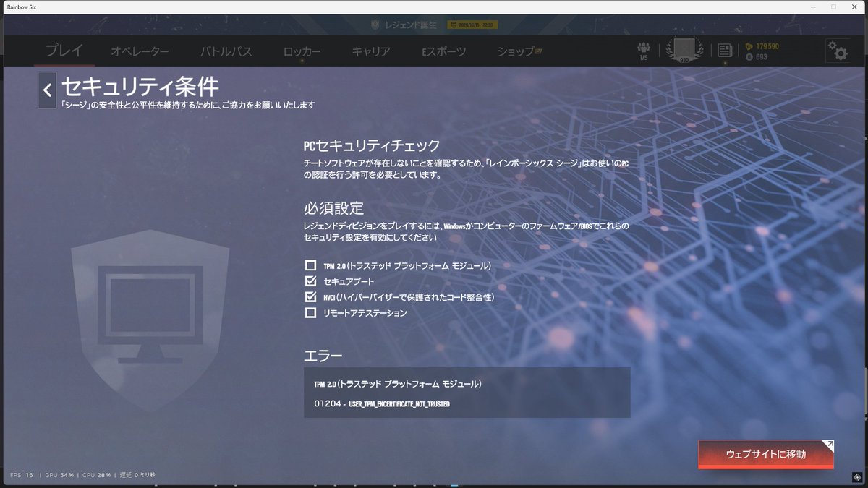Close the Rainbow Six window

pyautogui.click(x=854, y=7)
